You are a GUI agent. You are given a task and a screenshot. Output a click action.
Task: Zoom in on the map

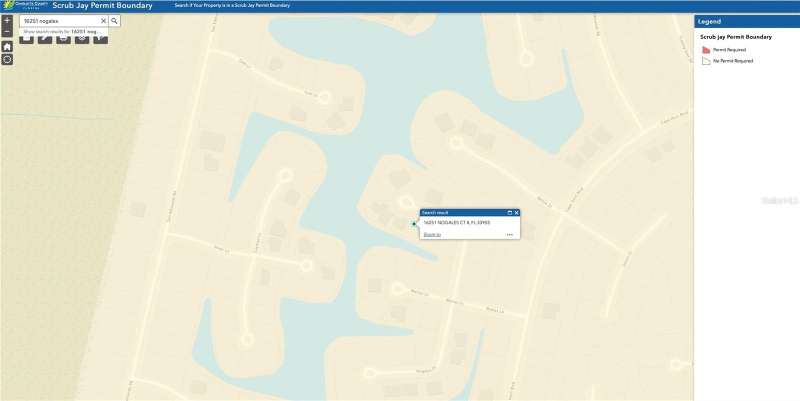(x=7, y=20)
